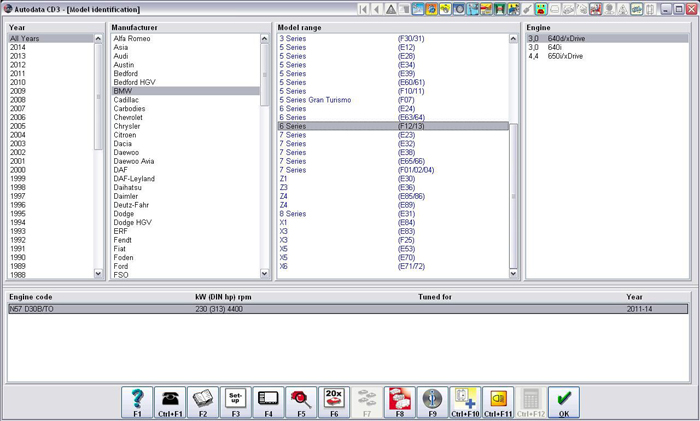The height and width of the screenshot is (421, 700).
Task: Select Daihatsu manufacturer
Action: click(x=127, y=188)
